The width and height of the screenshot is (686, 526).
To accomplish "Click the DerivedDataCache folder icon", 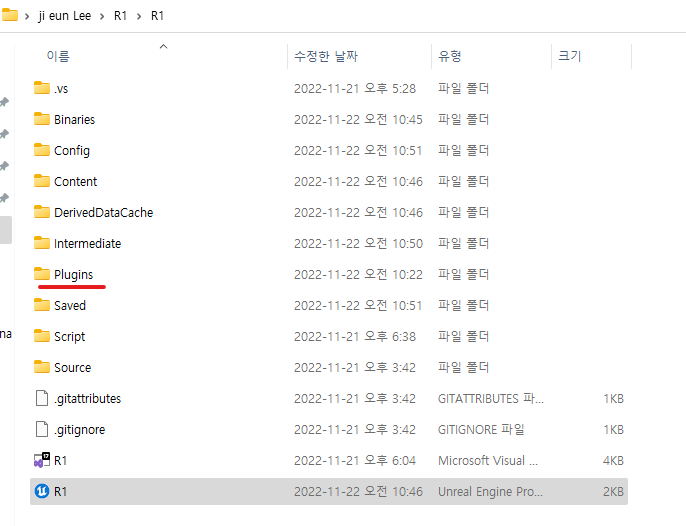I will click(x=42, y=212).
